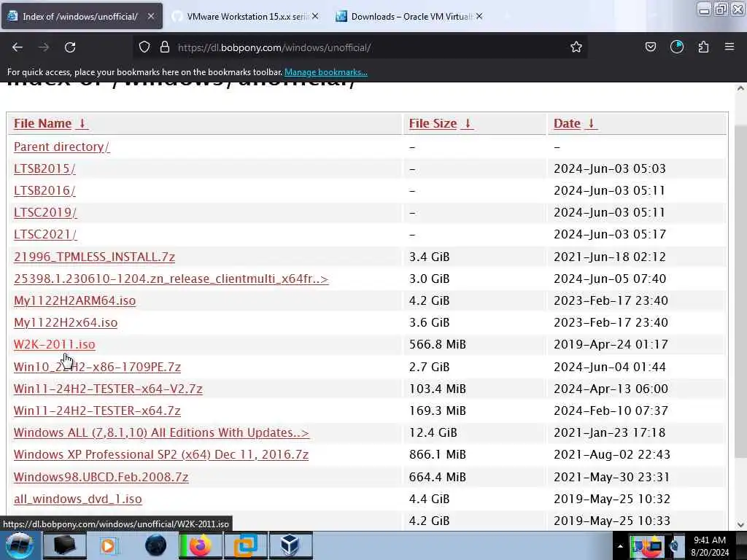Open the LTSC2021/ folder

44,234
